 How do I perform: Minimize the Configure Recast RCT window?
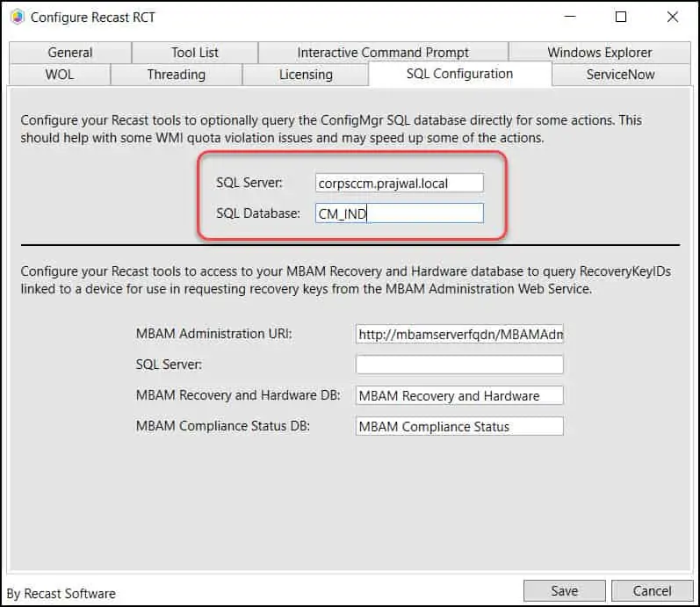click(570, 17)
